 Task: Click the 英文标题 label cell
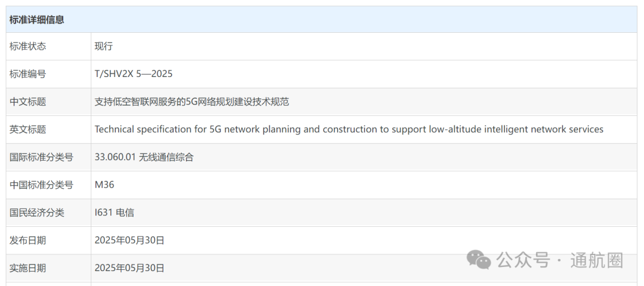click(x=48, y=130)
